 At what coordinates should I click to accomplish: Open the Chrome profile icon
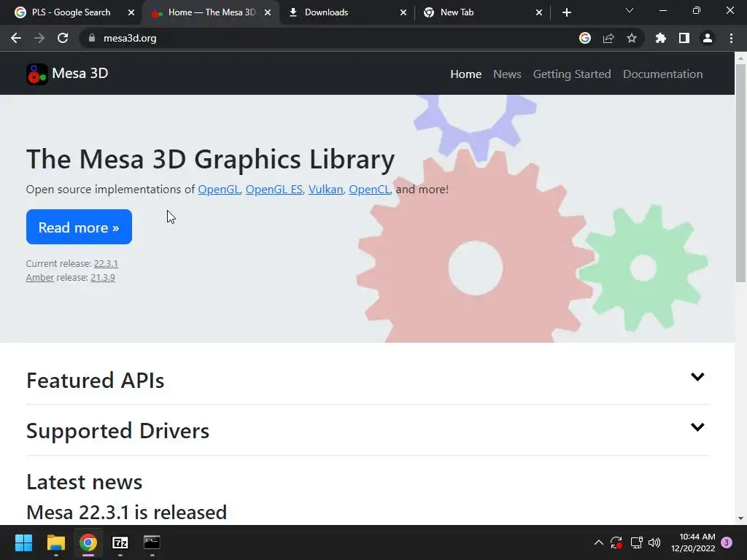[x=708, y=38]
